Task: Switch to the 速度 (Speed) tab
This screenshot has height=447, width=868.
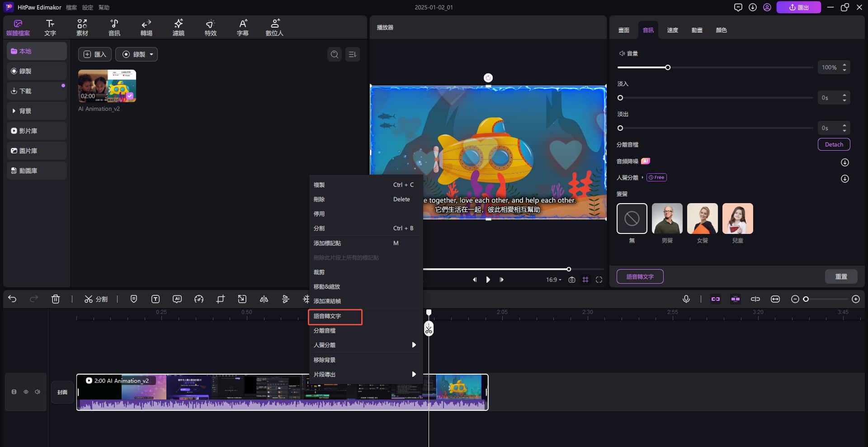Action: tap(672, 30)
